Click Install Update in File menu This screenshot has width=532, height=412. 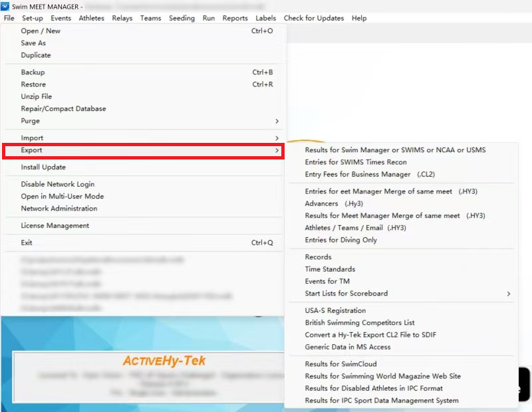click(x=43, y=167)
